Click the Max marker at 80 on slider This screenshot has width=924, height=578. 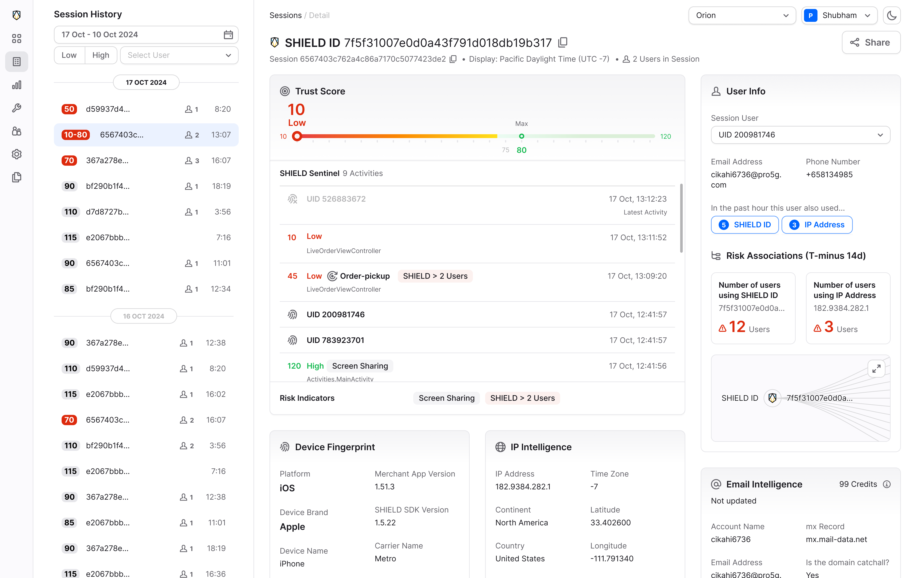521,136
